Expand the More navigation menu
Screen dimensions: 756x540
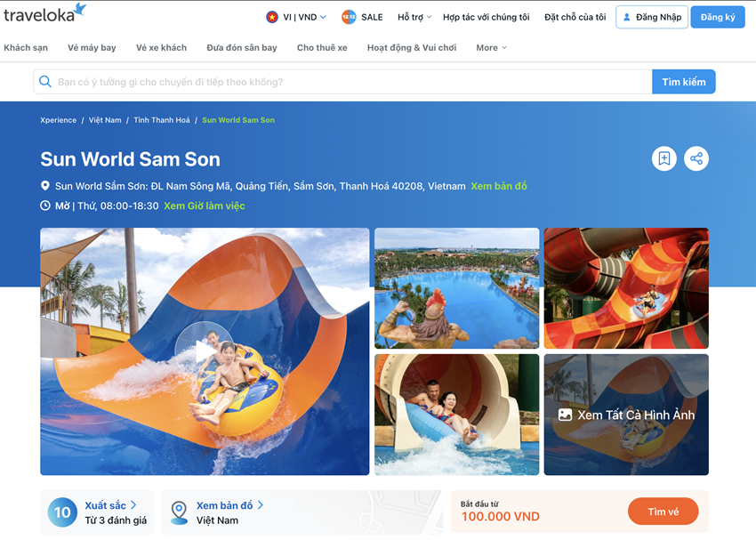pyautogui.click(x=491, y=48)
